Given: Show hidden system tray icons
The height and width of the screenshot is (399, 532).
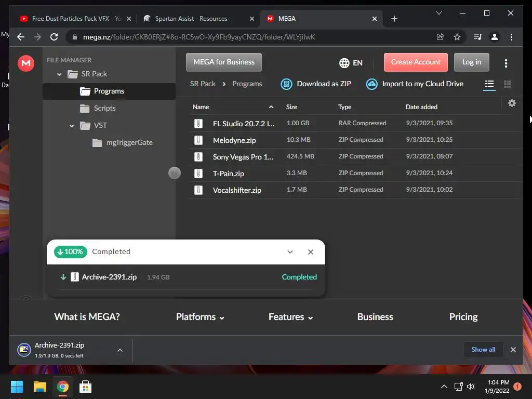Looking at the screenshot, I should pos(444,387).
